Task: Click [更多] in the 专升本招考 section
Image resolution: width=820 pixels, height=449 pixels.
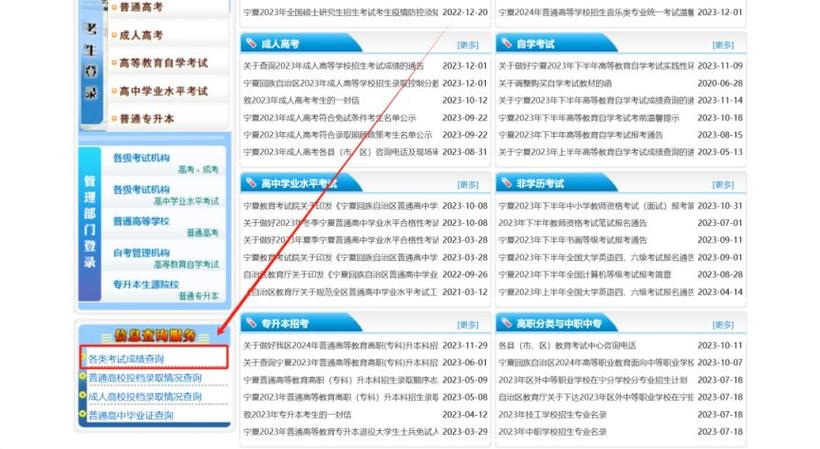Action: click(x=468, y=325)
